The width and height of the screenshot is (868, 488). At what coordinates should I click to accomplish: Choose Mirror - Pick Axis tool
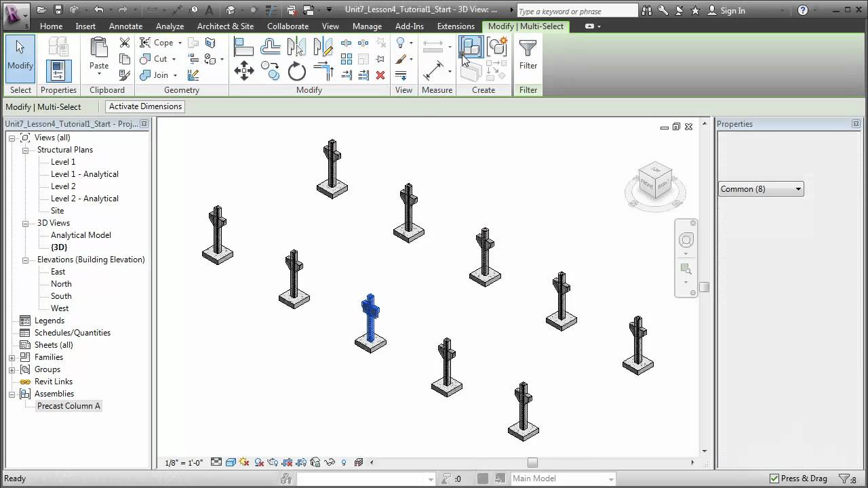pyautogui.click(x=297, y=47)
